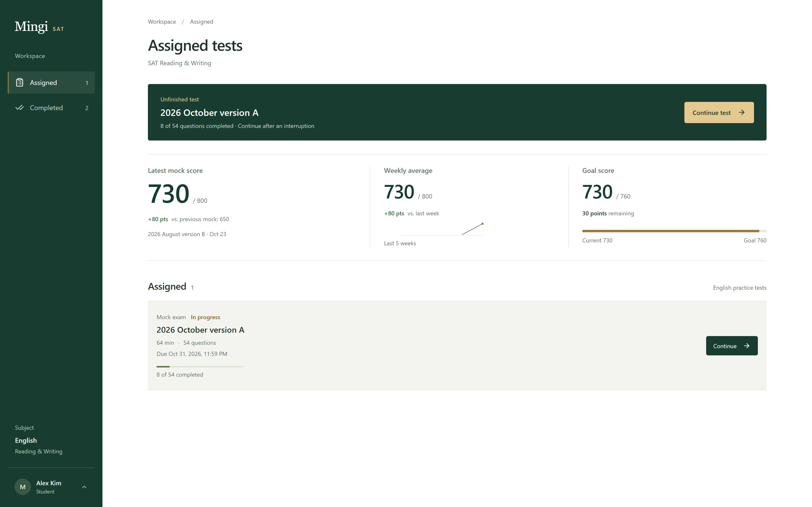Click the arrow icon on Continue test

point(741,113)
